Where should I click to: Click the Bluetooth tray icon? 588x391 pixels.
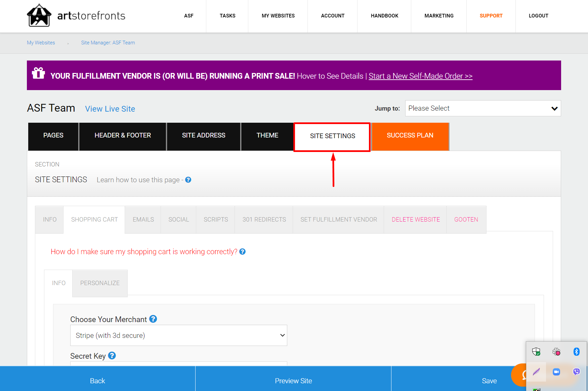click(576, 352)
